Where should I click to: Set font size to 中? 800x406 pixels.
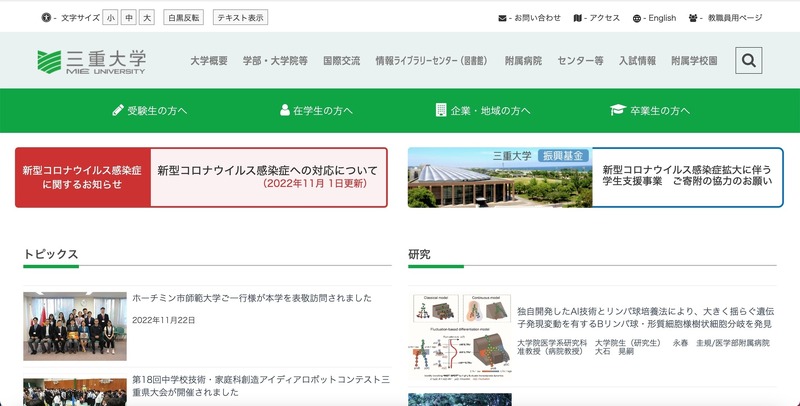pos(127,18)
